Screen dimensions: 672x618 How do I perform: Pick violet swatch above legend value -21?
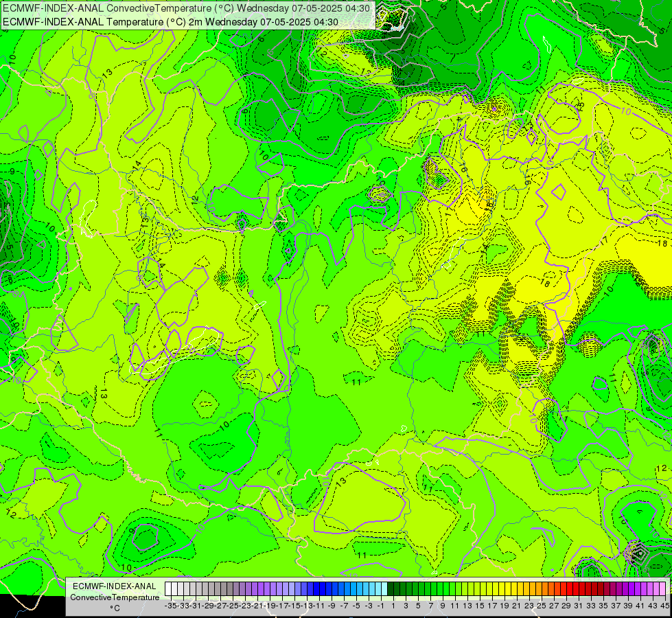coord(255,588)
